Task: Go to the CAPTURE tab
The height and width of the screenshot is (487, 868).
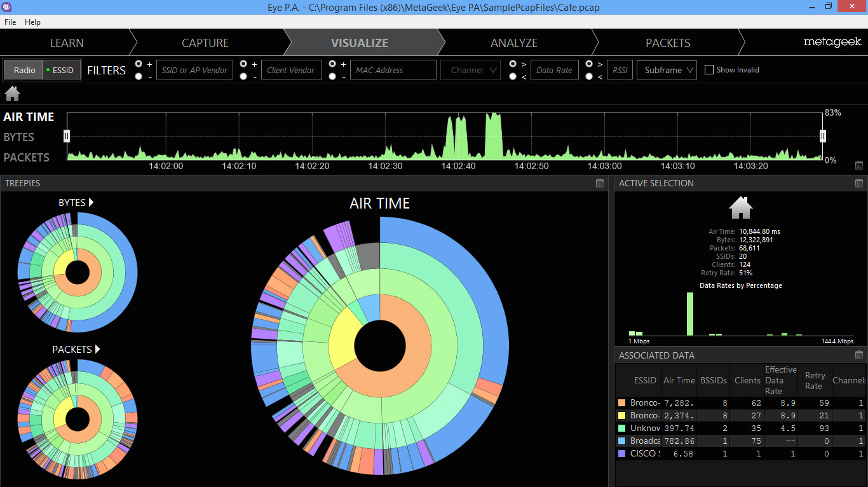Action: coord(205,43)
